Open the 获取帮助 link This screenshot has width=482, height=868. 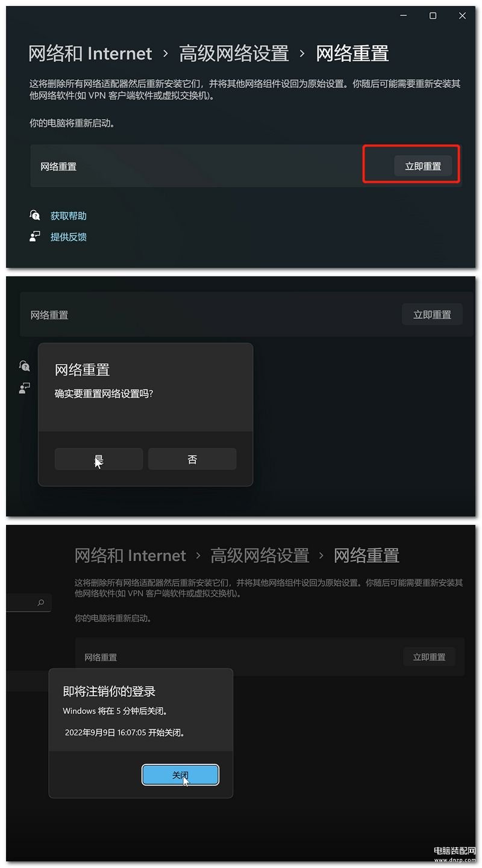pyautogui.click(x=69, y=215)
